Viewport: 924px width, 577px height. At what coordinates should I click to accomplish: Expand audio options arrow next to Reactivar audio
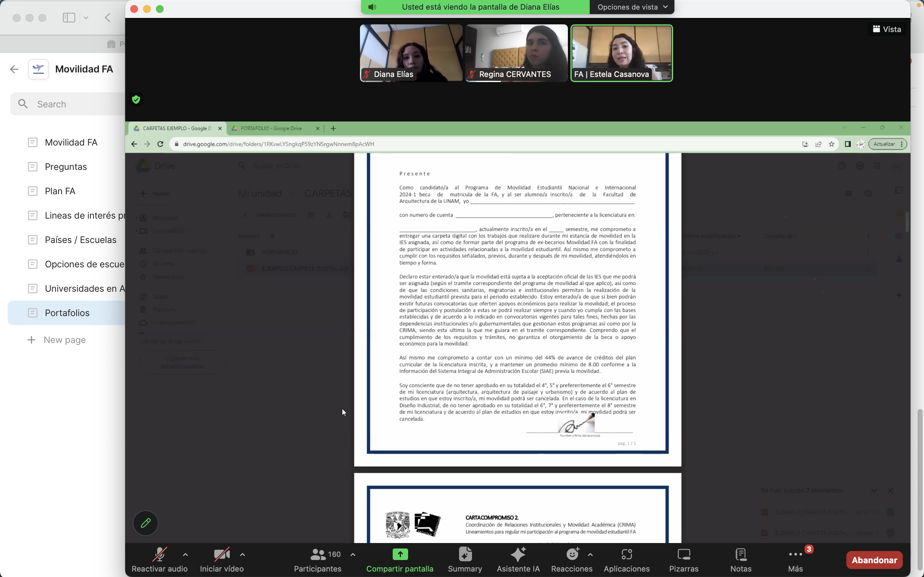point(185,554)
